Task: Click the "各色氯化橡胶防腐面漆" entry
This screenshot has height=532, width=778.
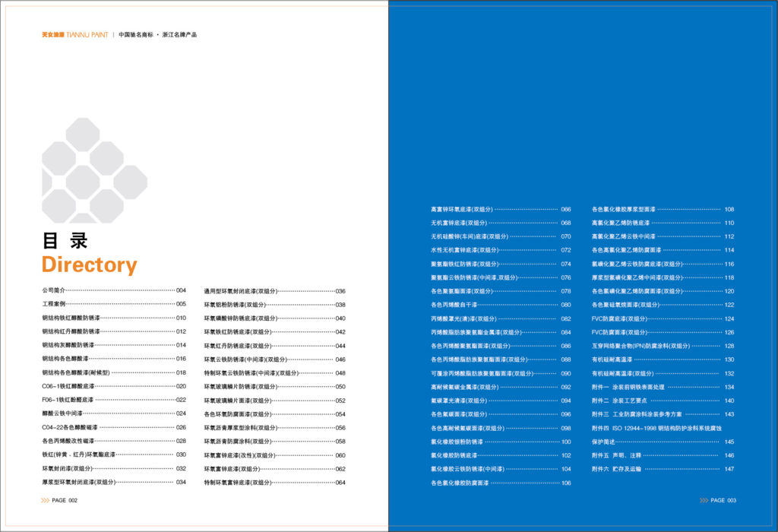Action: point(501,483)
